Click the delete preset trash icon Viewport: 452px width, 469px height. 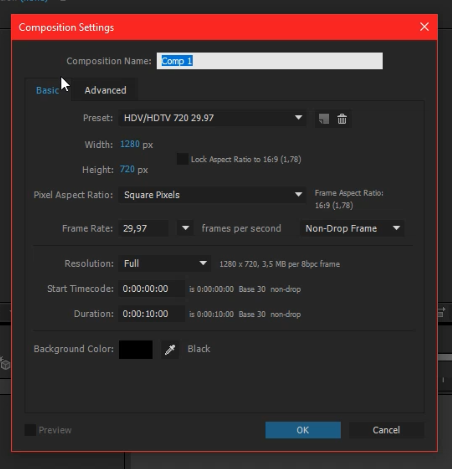coord(342,119)
